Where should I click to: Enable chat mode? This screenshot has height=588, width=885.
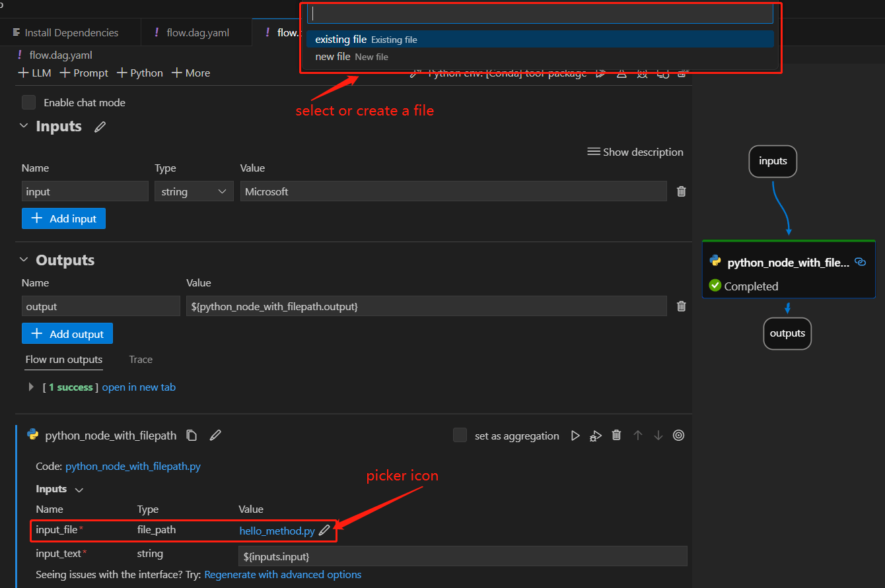pyautogui.click(x=28, y=102)
